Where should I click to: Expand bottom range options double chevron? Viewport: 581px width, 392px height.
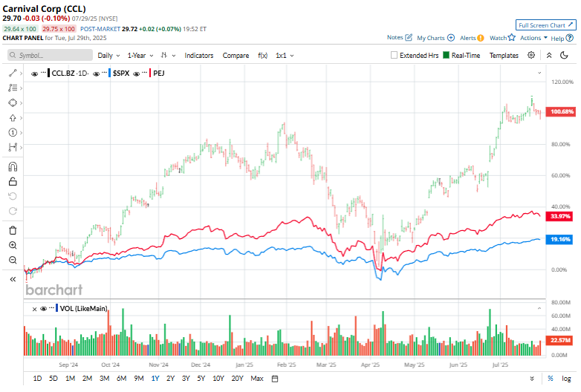point(532,379)
